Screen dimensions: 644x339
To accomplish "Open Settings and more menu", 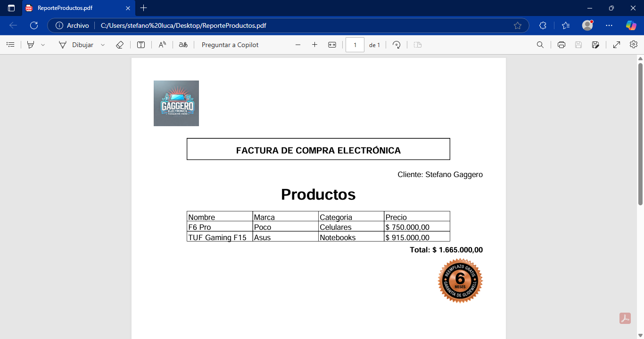I will coord(609,25).
